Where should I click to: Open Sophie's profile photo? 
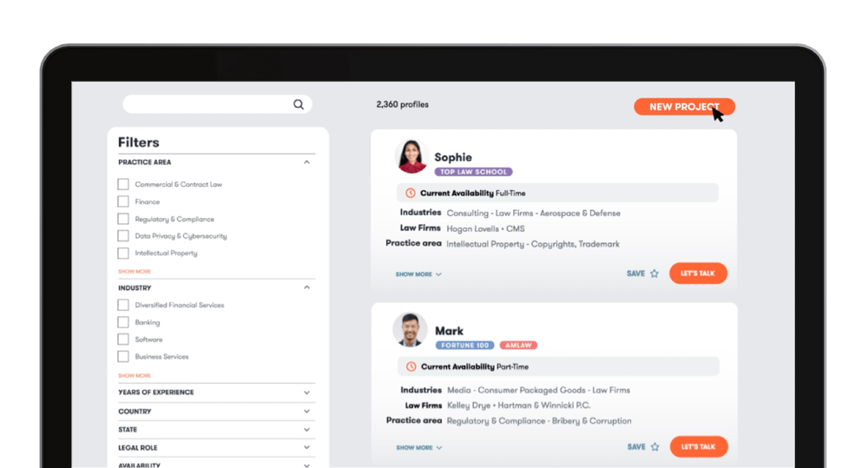(x=411, y=156)
